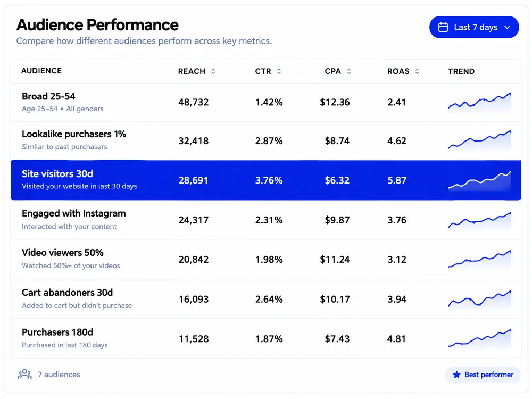Click the star icon in Best performer badge
Image resolution: width=532 pixels, height=399 pixels.
456,375
